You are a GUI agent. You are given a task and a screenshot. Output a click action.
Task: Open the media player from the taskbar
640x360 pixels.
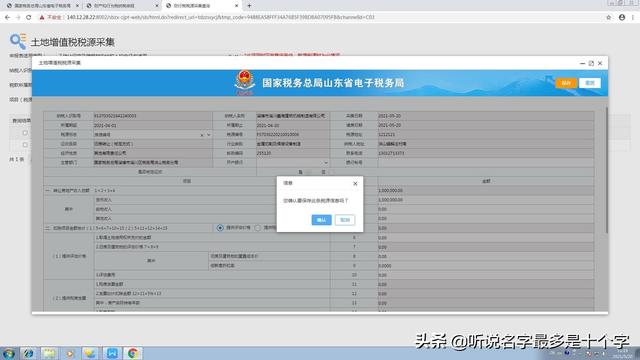point(70,353)
